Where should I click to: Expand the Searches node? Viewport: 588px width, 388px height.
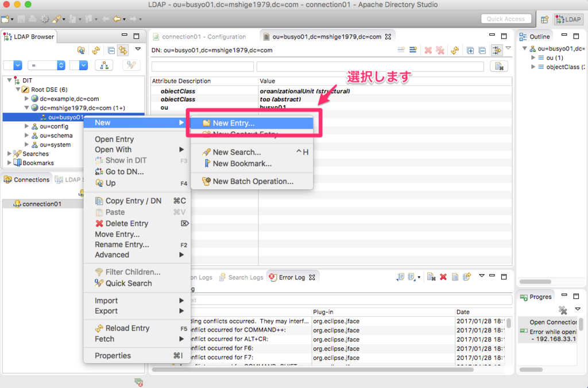(9, 153)
